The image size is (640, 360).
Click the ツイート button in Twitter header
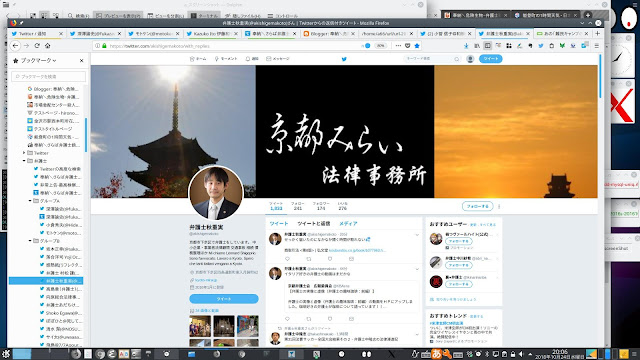tap(491, 59)
